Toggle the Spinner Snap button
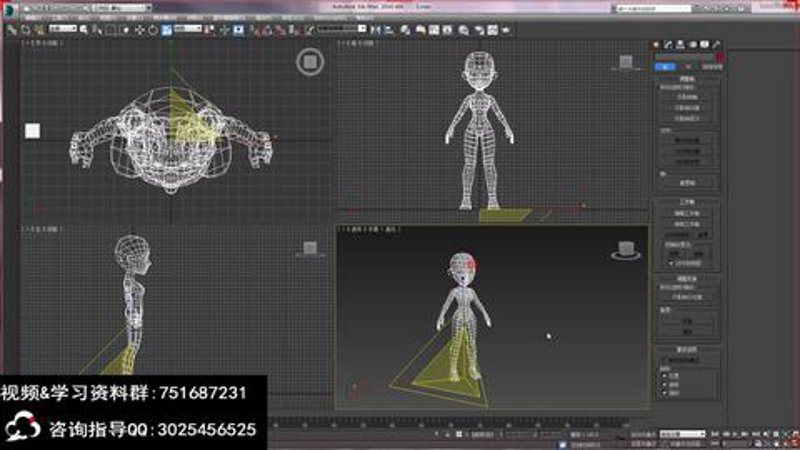800x450 pixels. coord(293,30)
